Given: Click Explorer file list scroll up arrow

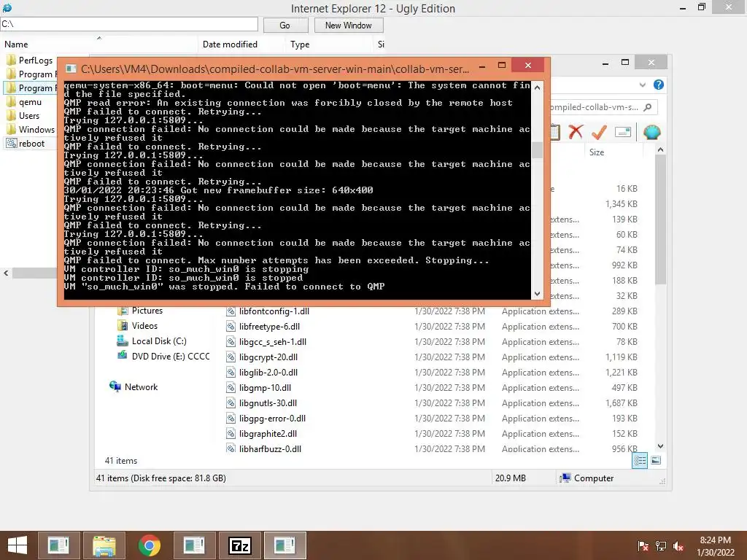Looking at the screenshot, I should 660,149.
